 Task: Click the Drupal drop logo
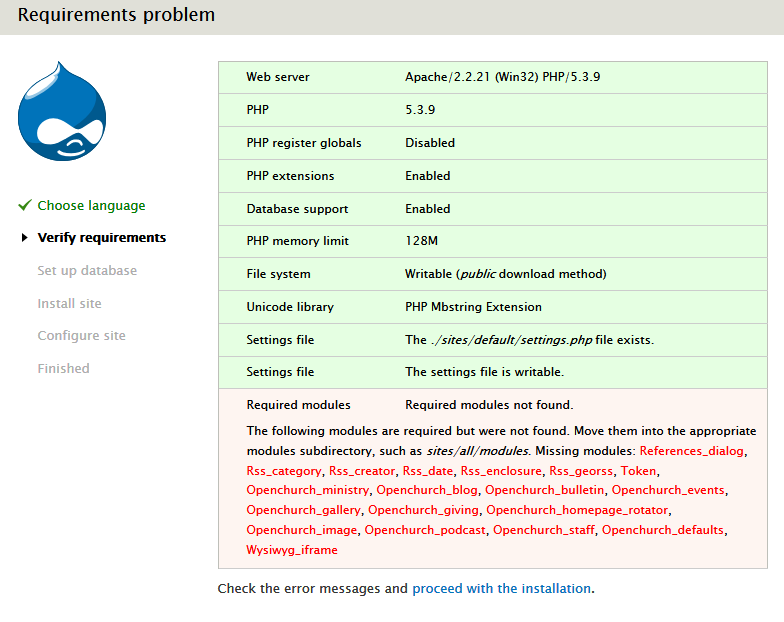(x=62, y=111)
